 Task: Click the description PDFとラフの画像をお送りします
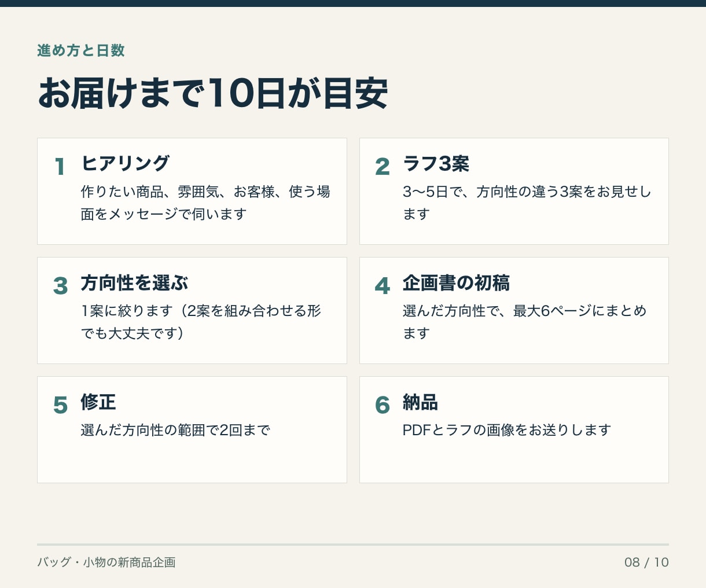(507, 430)
